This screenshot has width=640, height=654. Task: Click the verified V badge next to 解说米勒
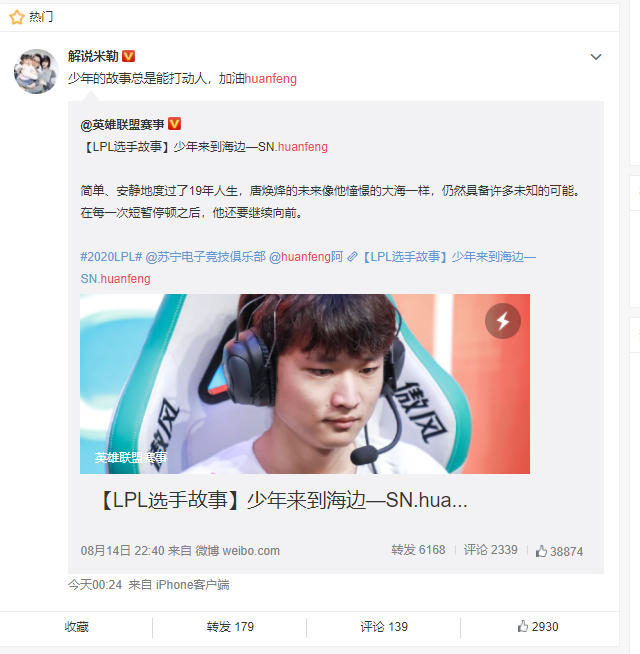[129, 56]
